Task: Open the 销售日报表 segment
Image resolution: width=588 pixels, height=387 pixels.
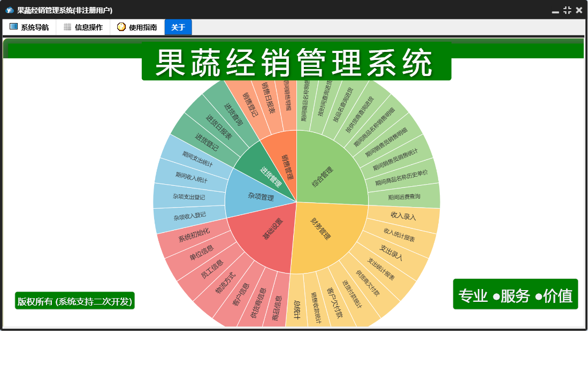Action: tap(269, 98)
